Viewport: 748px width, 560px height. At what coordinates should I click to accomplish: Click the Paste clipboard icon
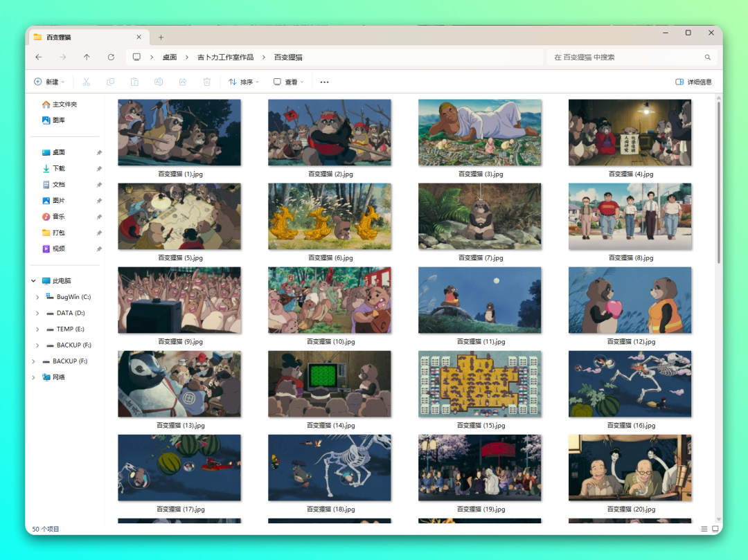tap(134, 82)
